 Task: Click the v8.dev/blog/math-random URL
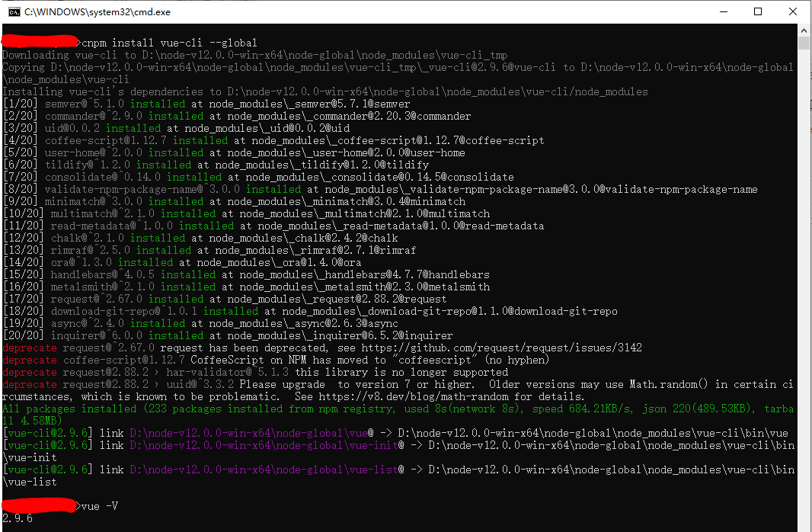tap(414, 396)
